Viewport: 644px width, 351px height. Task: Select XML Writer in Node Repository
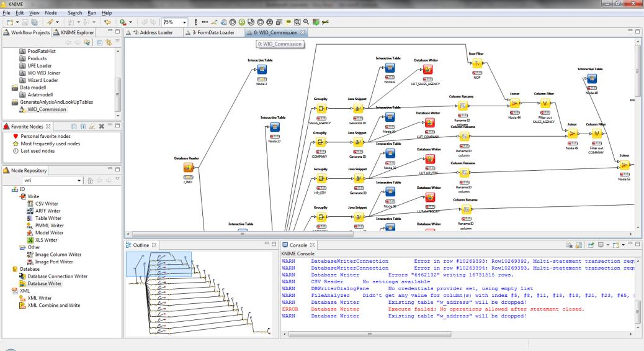[40, 298]
